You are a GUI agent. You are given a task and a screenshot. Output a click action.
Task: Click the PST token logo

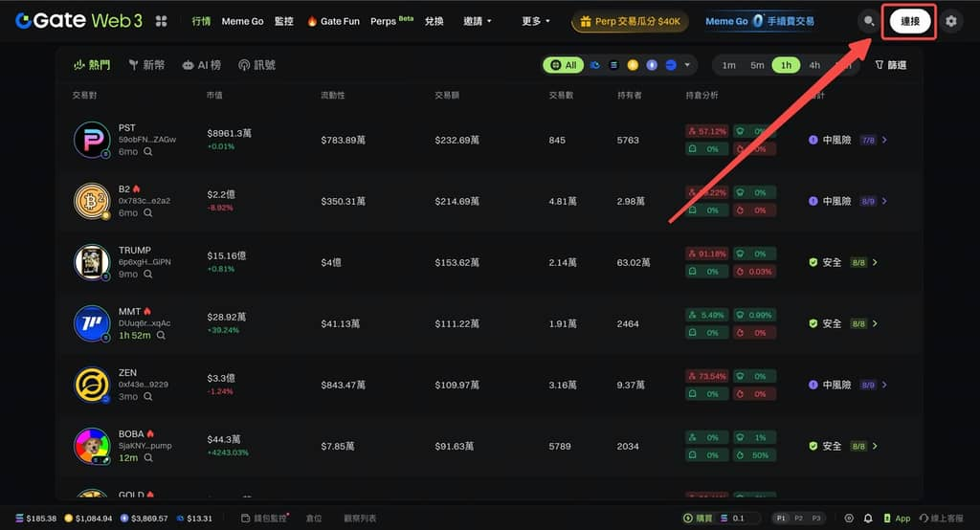[93, 140]
